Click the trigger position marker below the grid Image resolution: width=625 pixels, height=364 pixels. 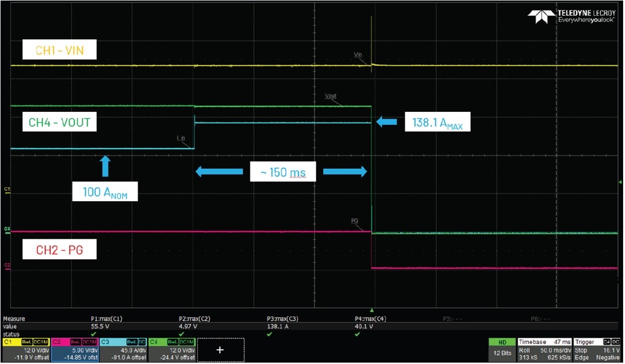click(x=372, y=310)
